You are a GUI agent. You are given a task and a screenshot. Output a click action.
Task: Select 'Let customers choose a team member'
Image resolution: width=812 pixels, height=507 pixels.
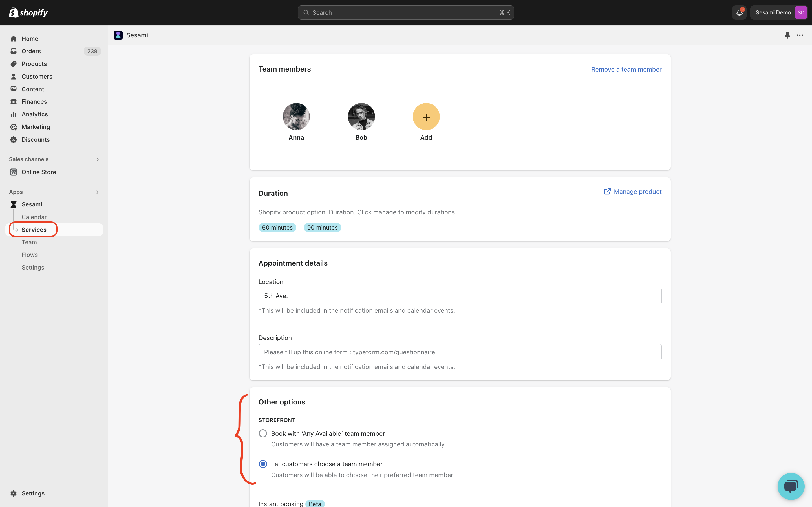tap(263, 464)
